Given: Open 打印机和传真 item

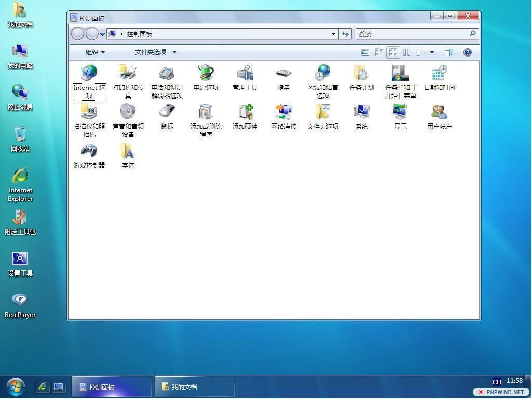Looking at the screenshot, I should 128,82.
